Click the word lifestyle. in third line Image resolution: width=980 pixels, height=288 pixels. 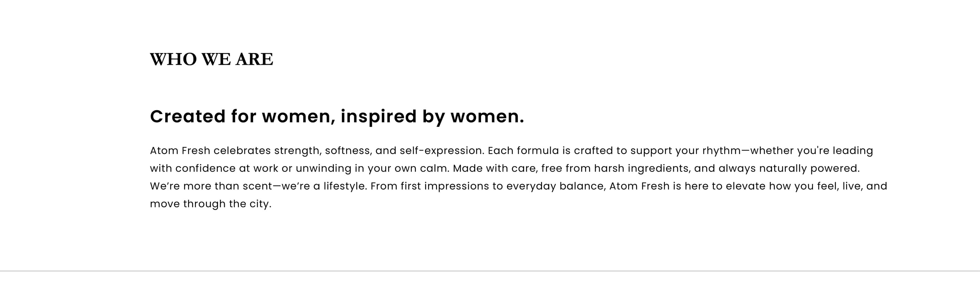[345, 186]
